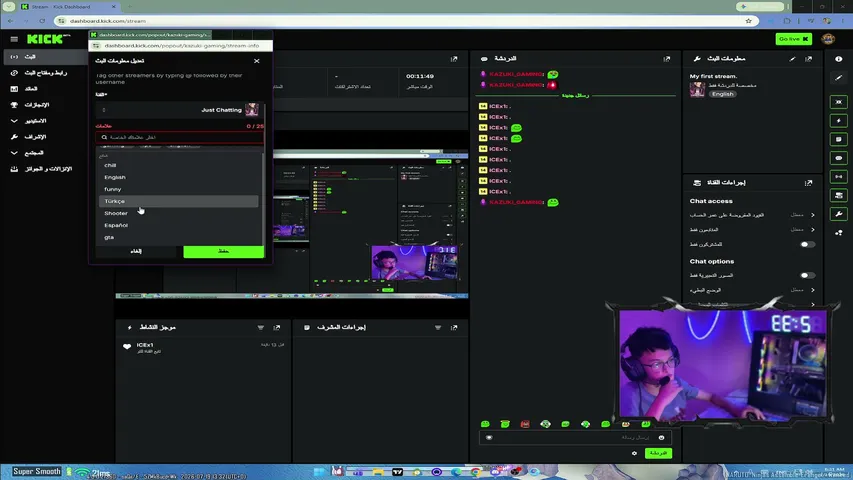Pop out the activity feed panel

coord(276,328)
